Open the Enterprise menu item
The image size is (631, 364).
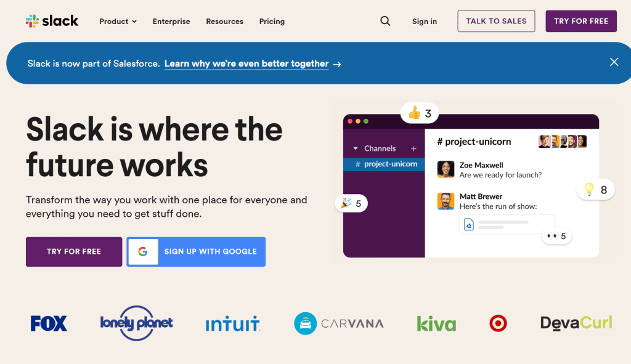click(x=171, y=22)
